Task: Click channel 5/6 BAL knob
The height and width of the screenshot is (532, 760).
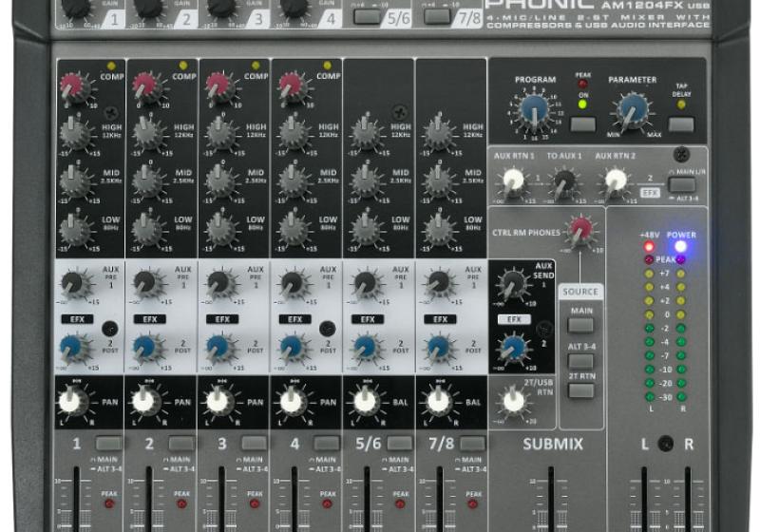Action: pyautogui.click(x=366, y=402)
